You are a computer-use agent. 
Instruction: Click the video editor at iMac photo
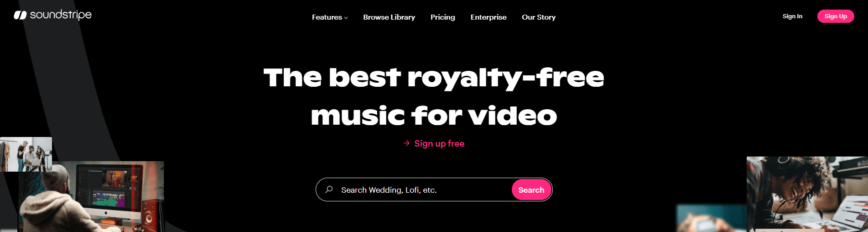(x=91, y=196)
